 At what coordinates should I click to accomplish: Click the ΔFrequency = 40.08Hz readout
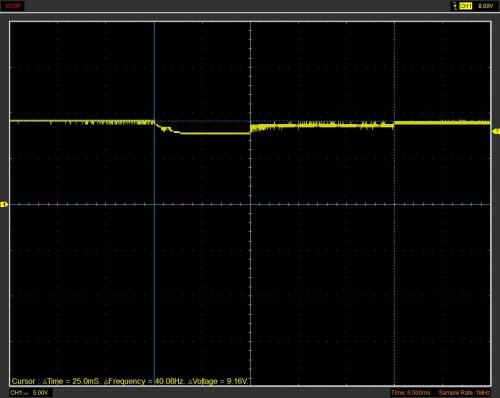click(144, 381)
